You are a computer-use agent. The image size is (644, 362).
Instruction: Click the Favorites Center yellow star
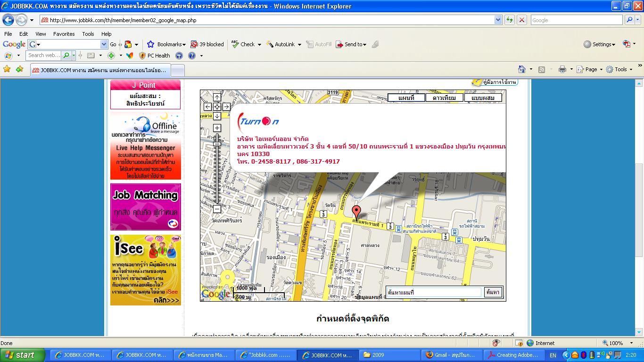pyautogui.click(x=7, y=69)
